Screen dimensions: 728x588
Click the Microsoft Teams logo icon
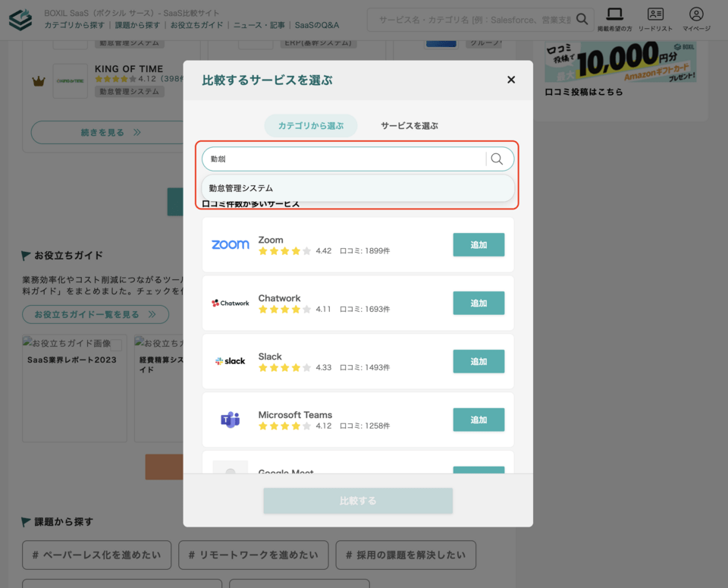tap(230, 420)
